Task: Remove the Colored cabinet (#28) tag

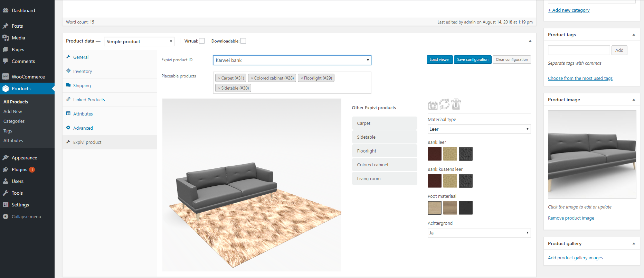Action: [252, 78]
